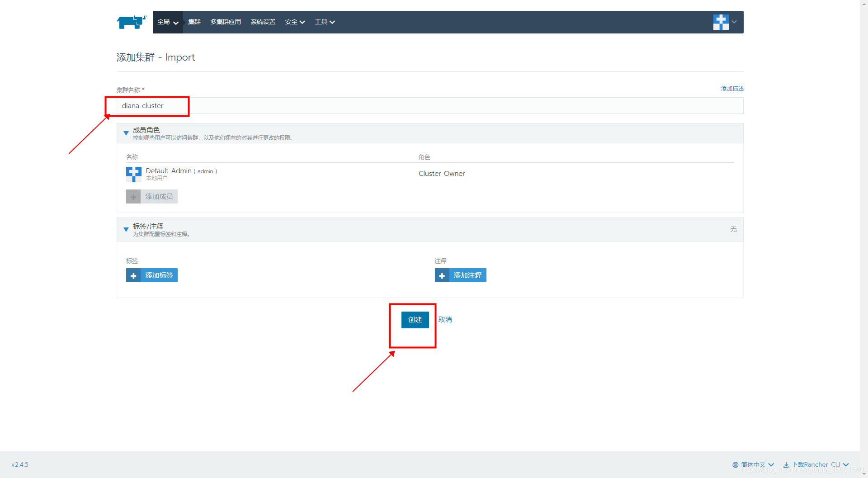Click the plus icon on 添加标签
This screenshot has width=868, height=478.
pyautogui.click(x=133, y=275)
